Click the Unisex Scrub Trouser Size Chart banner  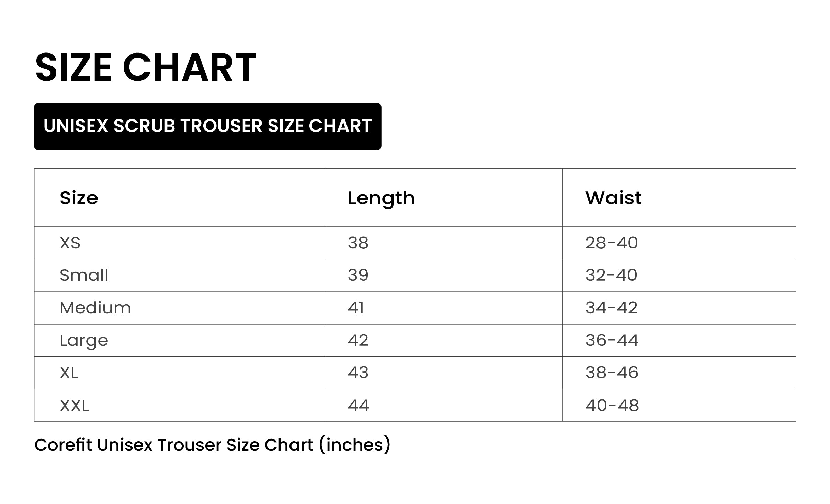(207, 126)
